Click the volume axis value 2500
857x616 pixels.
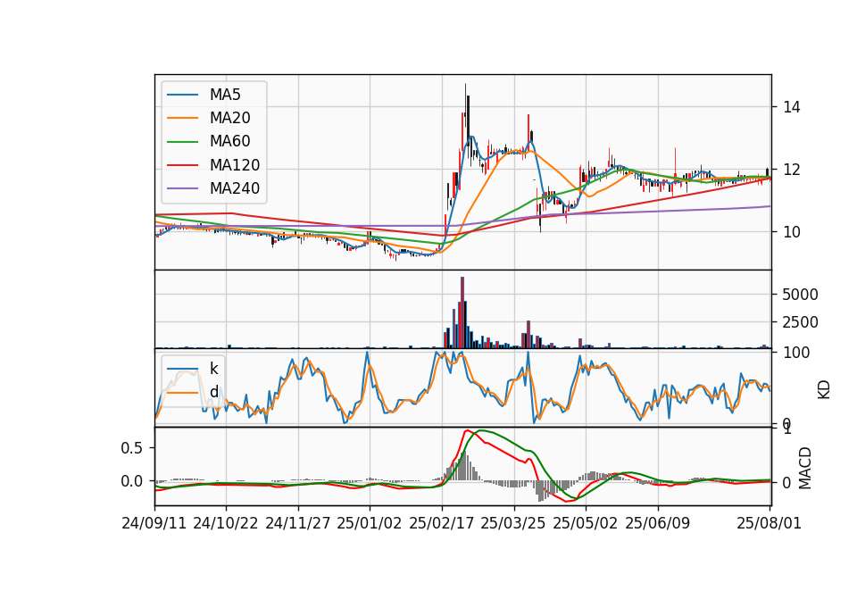point(800,322)
